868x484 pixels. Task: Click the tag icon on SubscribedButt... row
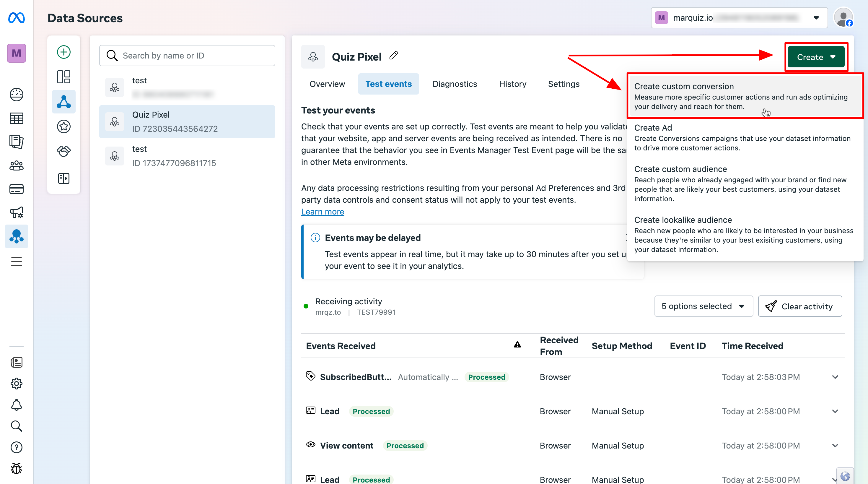point(310,376)
